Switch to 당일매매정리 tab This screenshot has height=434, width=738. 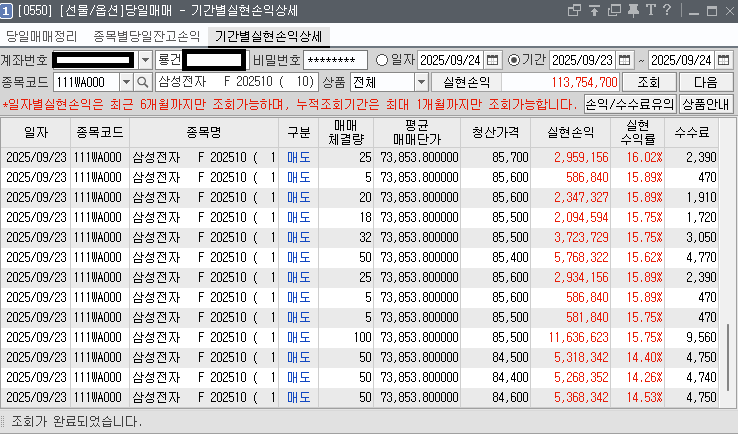[x=42, y=36]
